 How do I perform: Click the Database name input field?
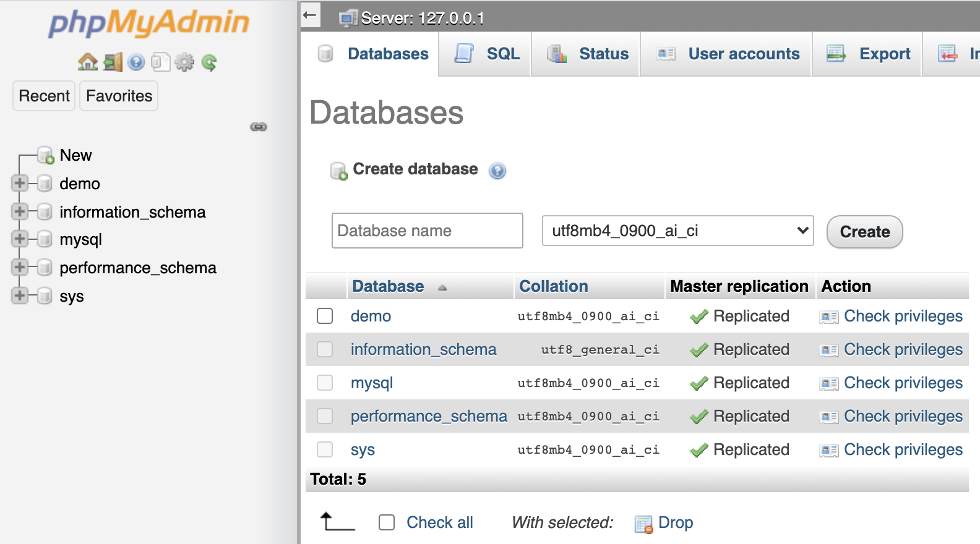[428, 231]
